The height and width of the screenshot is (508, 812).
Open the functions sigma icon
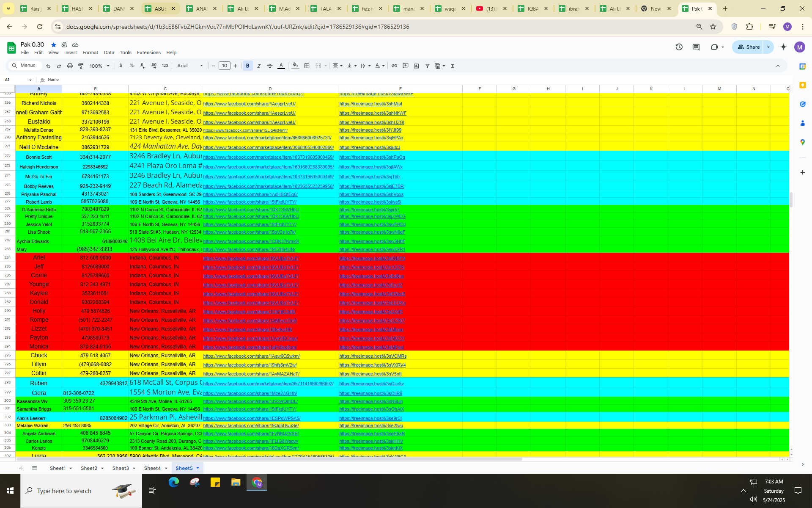[453, 66]
